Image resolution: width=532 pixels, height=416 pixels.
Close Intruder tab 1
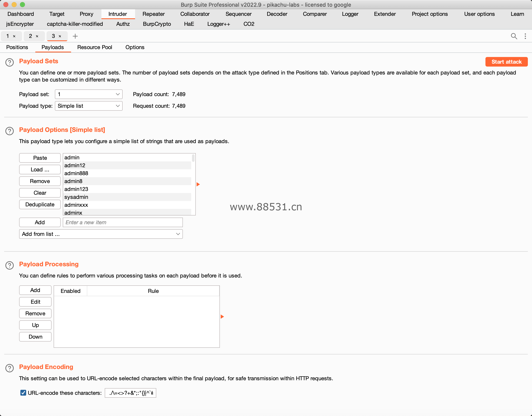coord(14,36)
